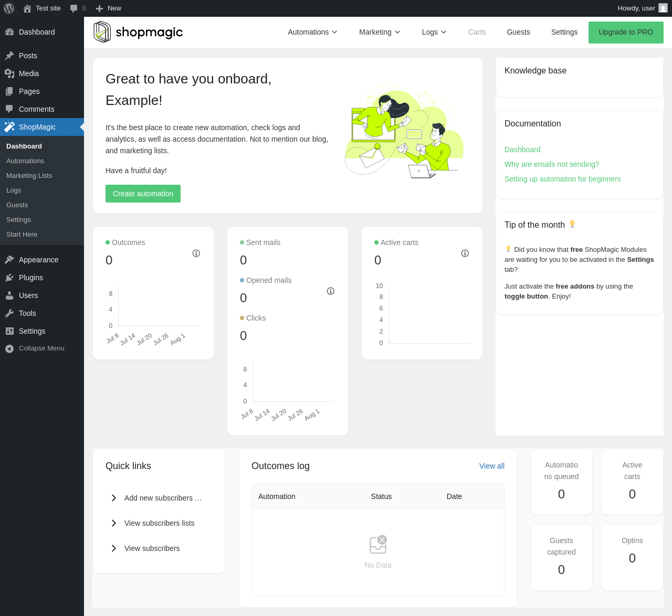Expand Add new subscribers quick link chevron

pos(114,498)
